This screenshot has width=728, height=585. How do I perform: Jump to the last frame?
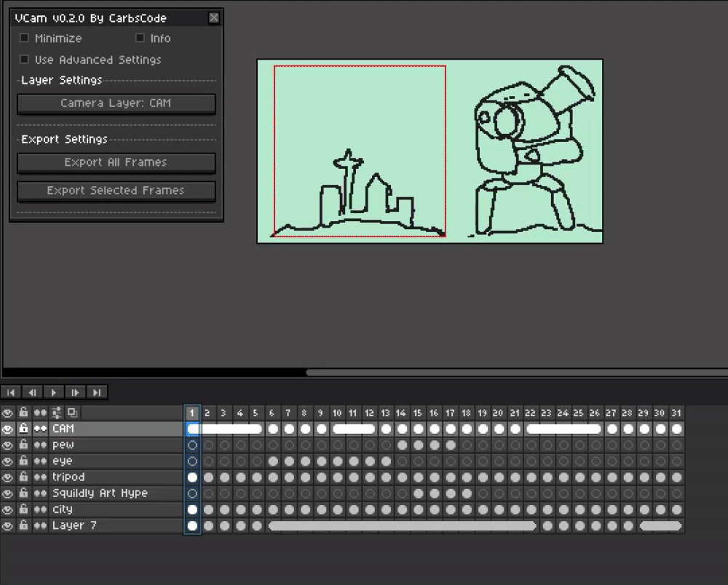(x=96, y=392)
